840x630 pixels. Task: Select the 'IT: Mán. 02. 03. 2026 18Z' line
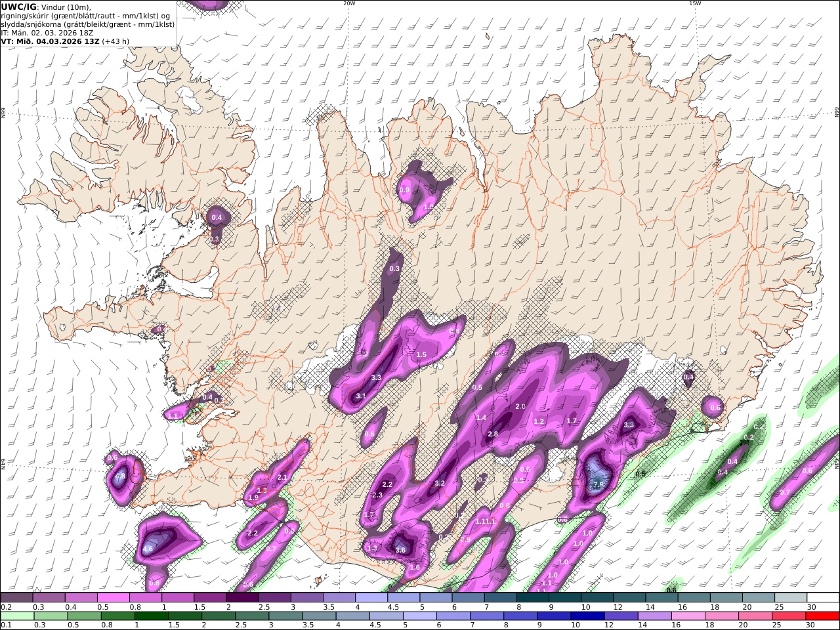[47, 33]
